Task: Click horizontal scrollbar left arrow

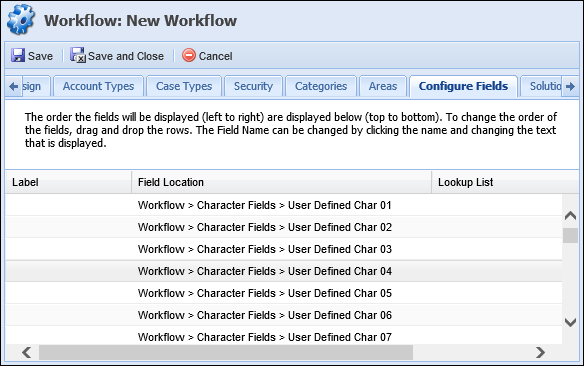Action: (26, 352)
